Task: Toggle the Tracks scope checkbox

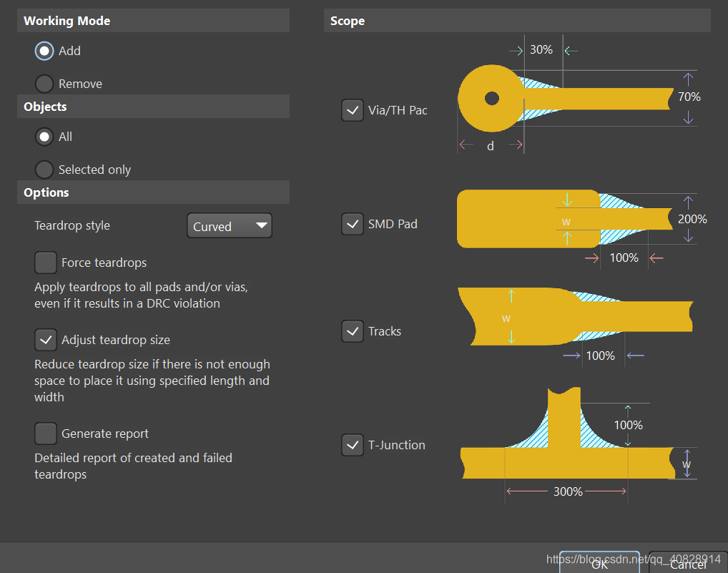Action: point(353,331)
